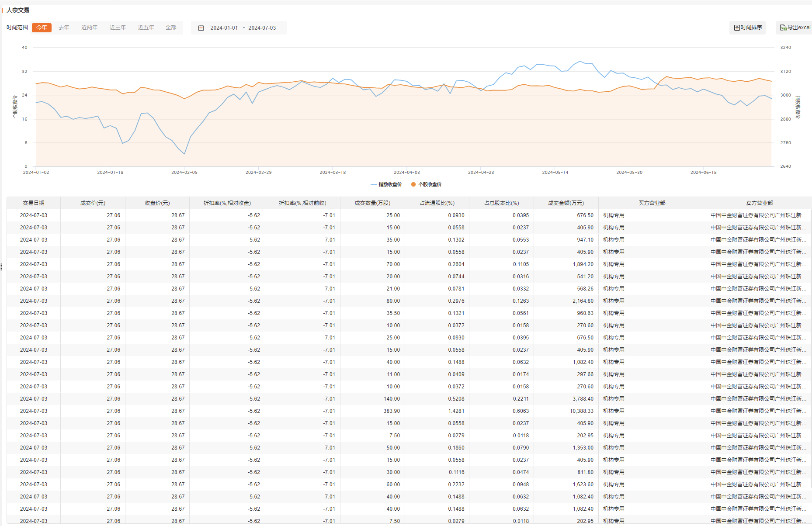Click the 成交金额(万元) column header
812x526 pixels.
[566, 203]
